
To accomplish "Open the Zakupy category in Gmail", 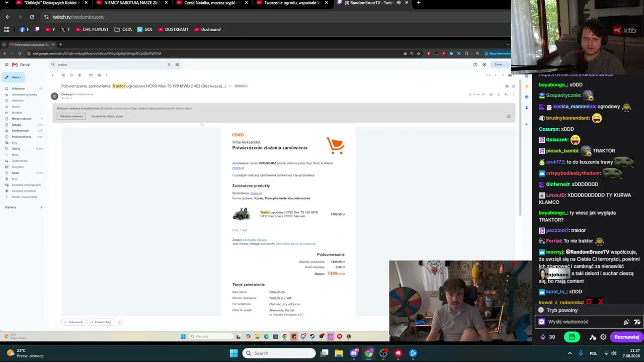I will (17, 125).
